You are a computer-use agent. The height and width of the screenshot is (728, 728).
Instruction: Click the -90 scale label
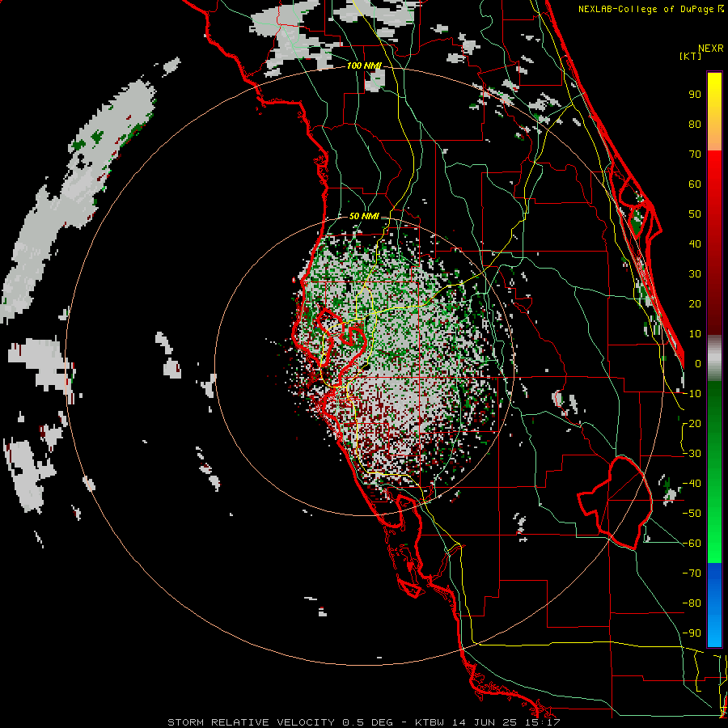coord(692,633)
